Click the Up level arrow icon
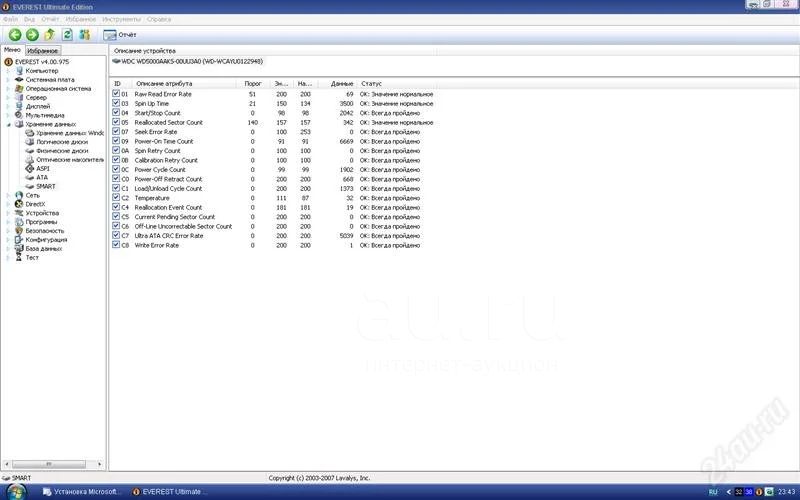 [49, 35]
